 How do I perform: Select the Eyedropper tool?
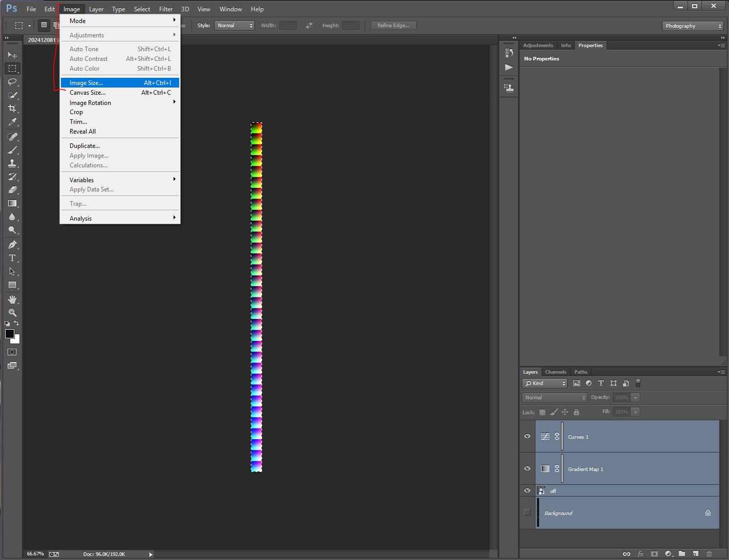coord(12,122)
